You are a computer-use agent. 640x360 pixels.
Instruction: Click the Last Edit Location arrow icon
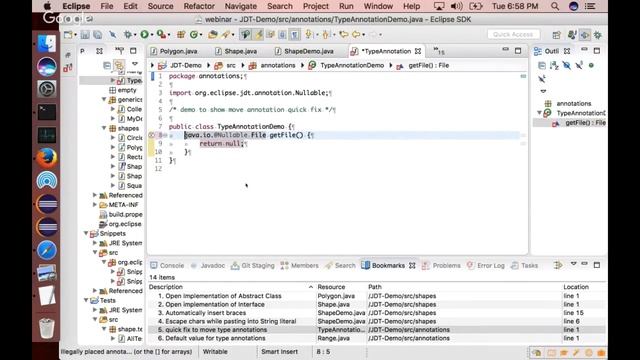click(343, 35)
